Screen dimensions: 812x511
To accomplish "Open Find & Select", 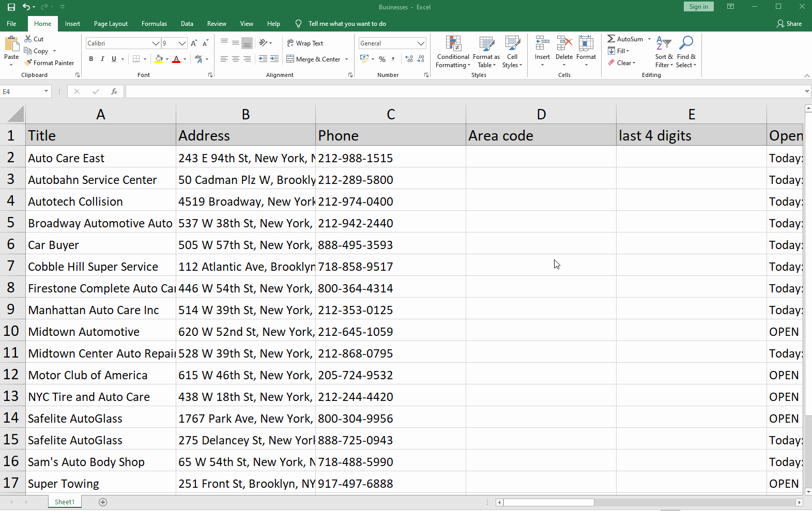I will point(686,52).
